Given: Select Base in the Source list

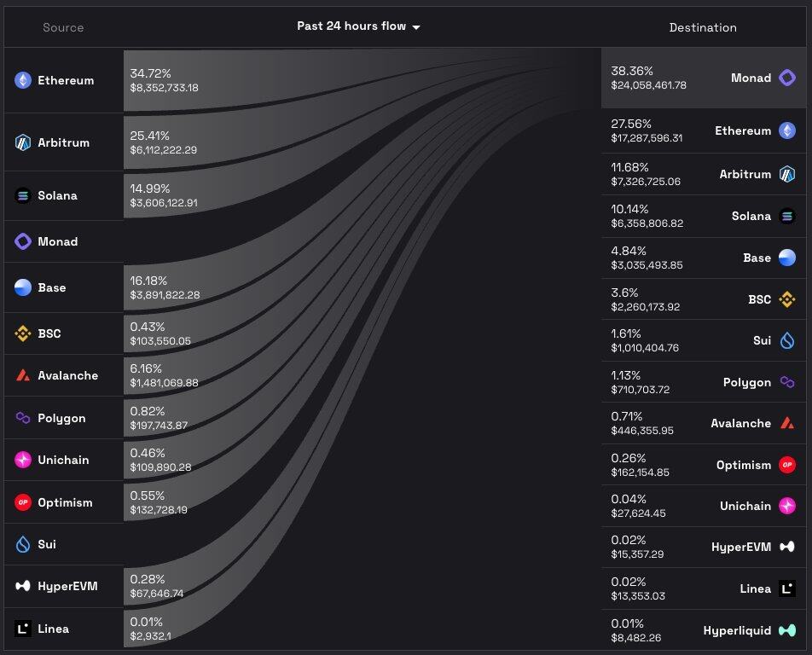Looking at the screenshot, I should pos(52,287).
